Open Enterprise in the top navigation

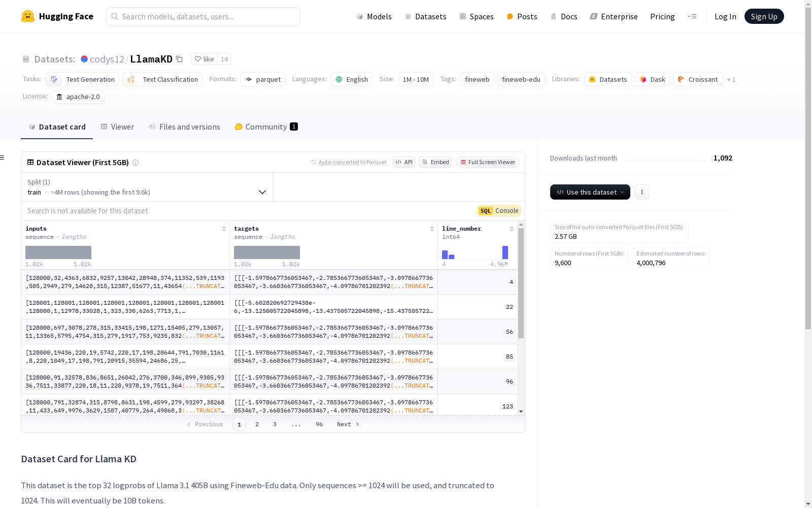pos(614,16)
